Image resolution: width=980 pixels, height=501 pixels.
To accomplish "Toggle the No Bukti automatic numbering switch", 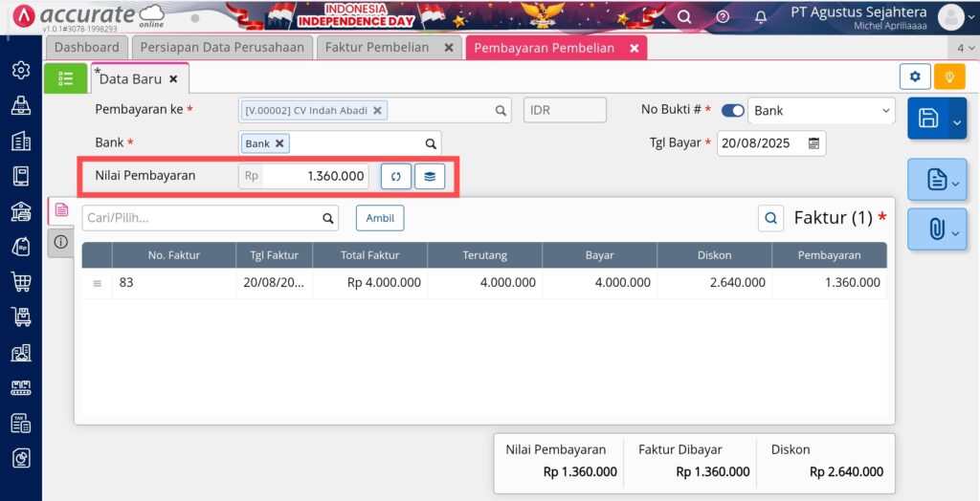I will click(732, 111).
